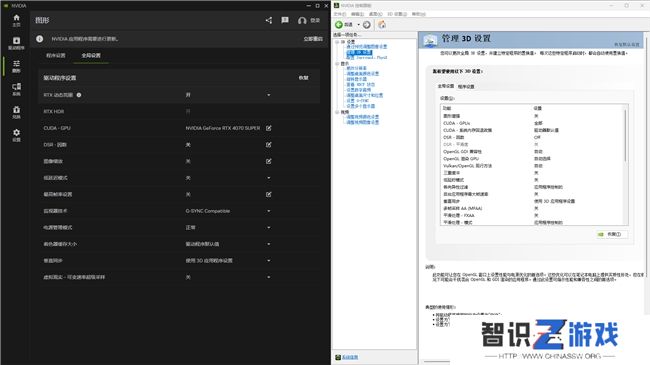This screenshot has width=650, height=365.
Task: Collapse the 3D Settings tree node
Action: (x=337, y=42)
